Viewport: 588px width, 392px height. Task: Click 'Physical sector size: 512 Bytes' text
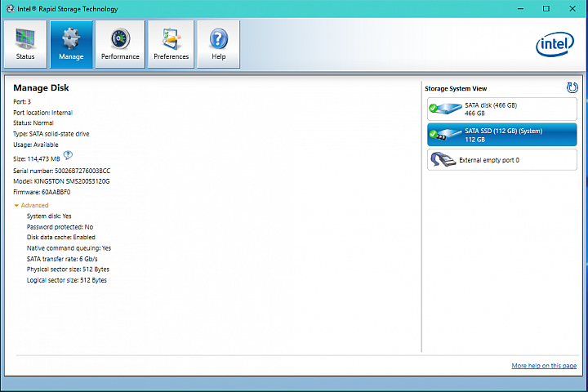(x=68, y=269)
